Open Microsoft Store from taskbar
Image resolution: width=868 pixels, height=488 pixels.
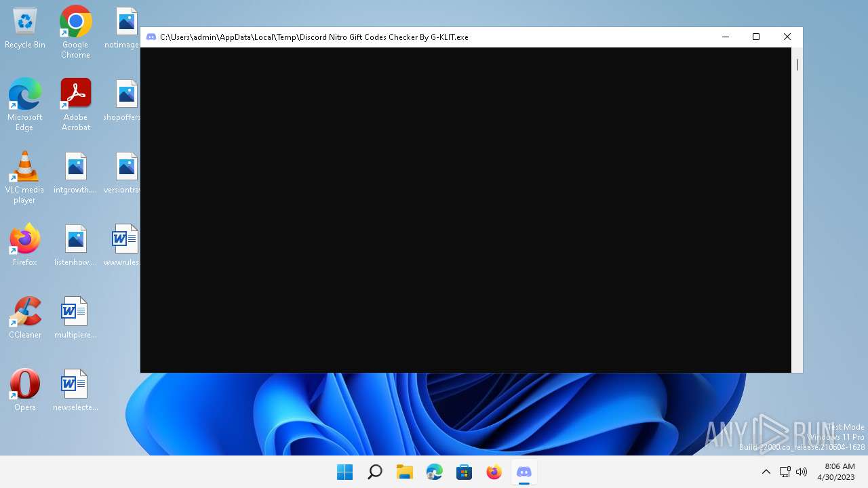(465, 472)
